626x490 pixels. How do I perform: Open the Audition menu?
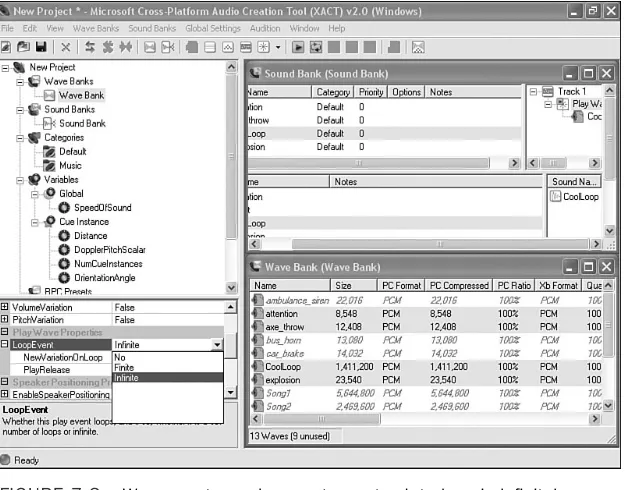265,28
